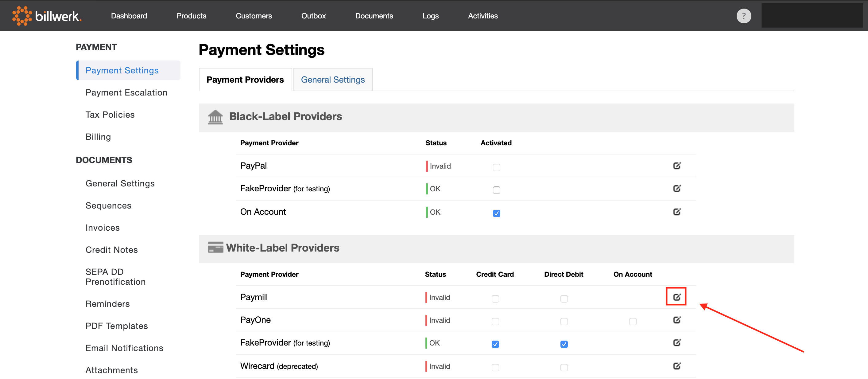Toggle Black-Label FakeProvider Activated checkbox

[x=496, y=190]
